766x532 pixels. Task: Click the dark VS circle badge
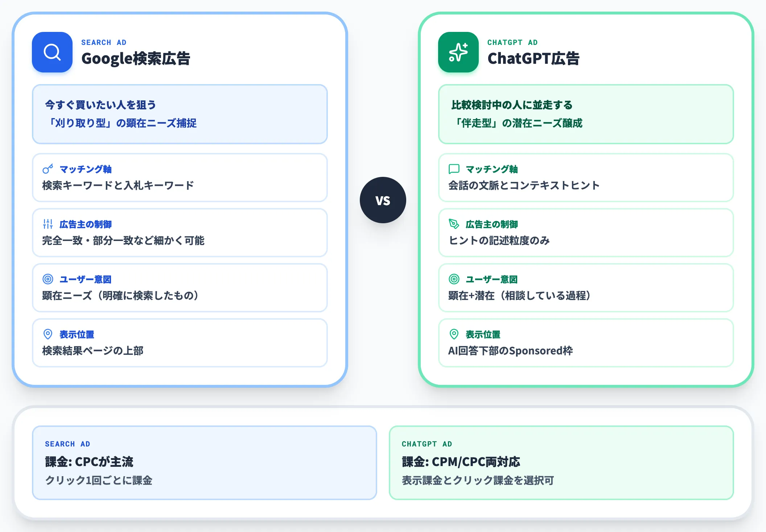[x=383, y=200]
